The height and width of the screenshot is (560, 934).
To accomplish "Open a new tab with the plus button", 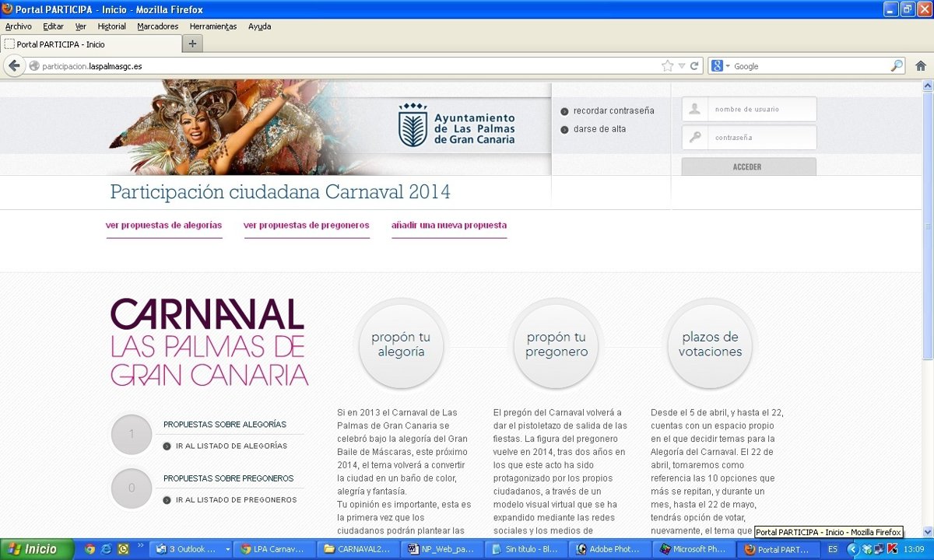I will point(192,44).
